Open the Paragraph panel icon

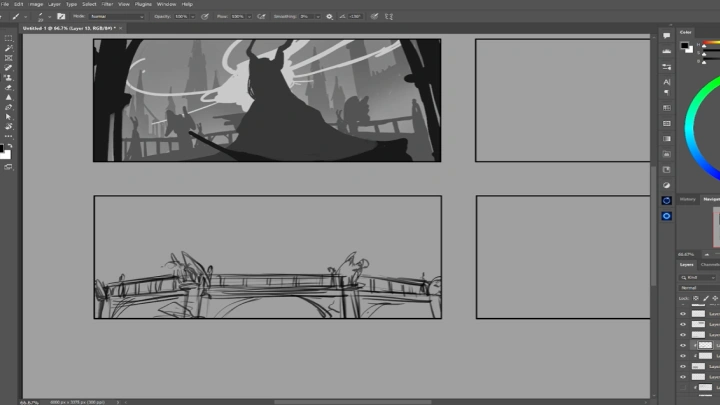click(666, 92)
